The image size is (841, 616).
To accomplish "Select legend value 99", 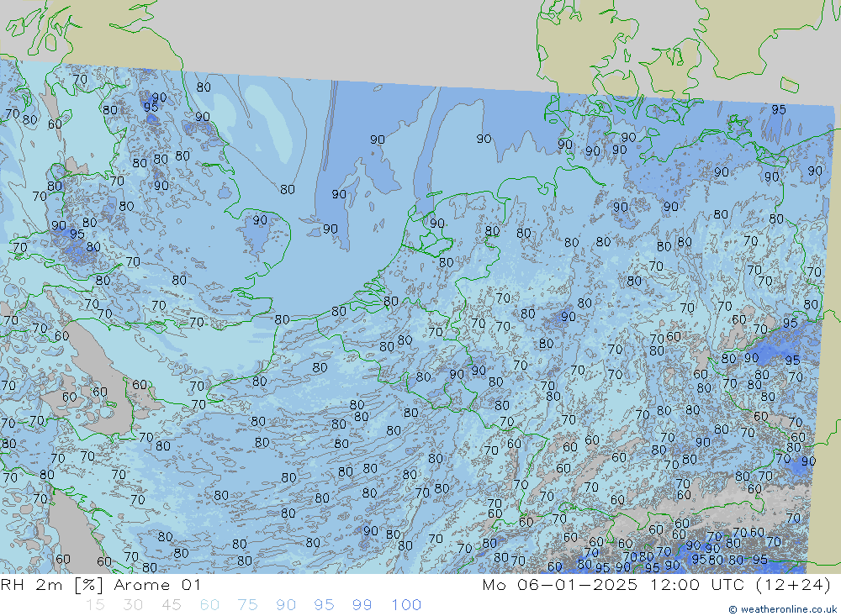I will coord(362,605).
